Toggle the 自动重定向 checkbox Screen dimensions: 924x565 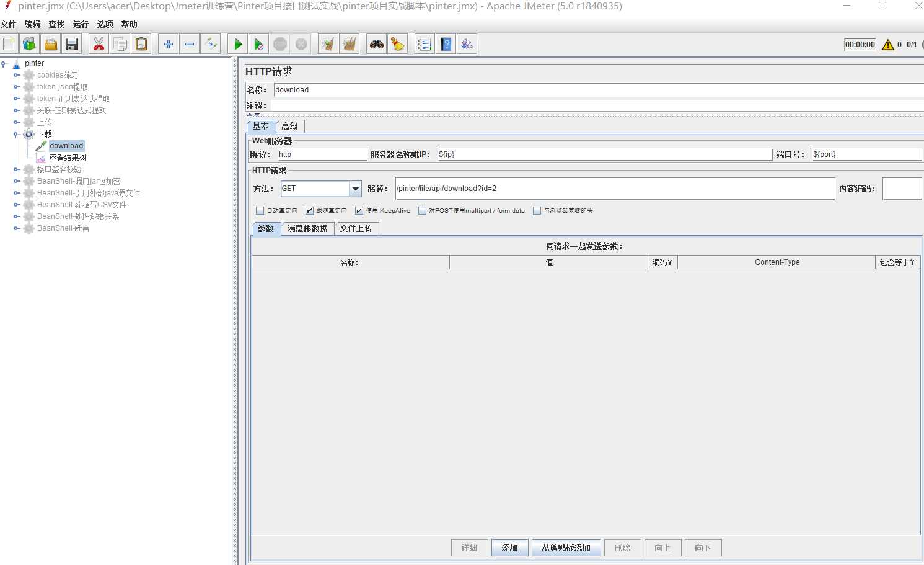pyautogui.click(x=260, y=211)
